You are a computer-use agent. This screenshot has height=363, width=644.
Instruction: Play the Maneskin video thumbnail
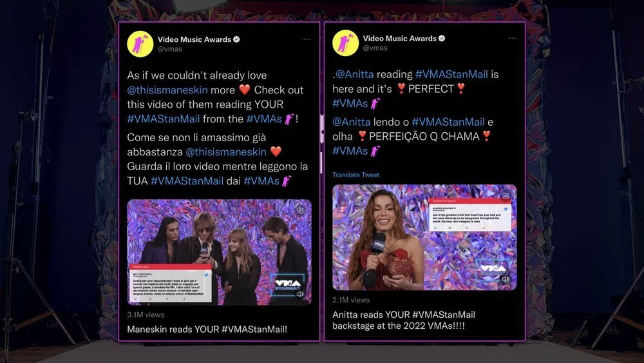(220, 252)
